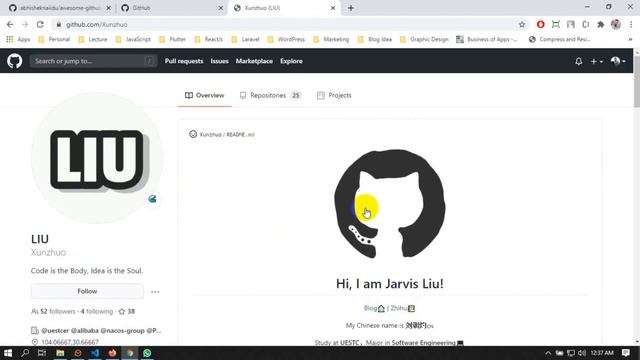Open the Laravel bookmark folder
The image size is (640, 360).
[x=245, y=40]
